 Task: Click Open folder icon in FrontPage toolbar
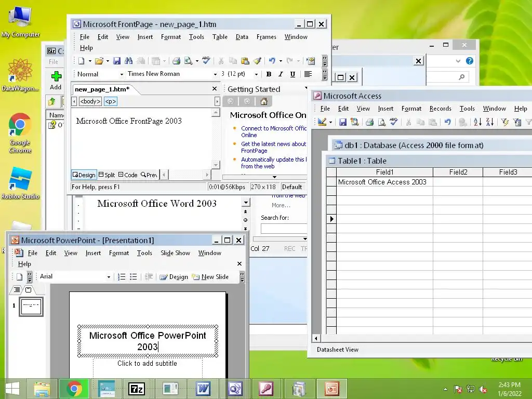click(99, 61)
